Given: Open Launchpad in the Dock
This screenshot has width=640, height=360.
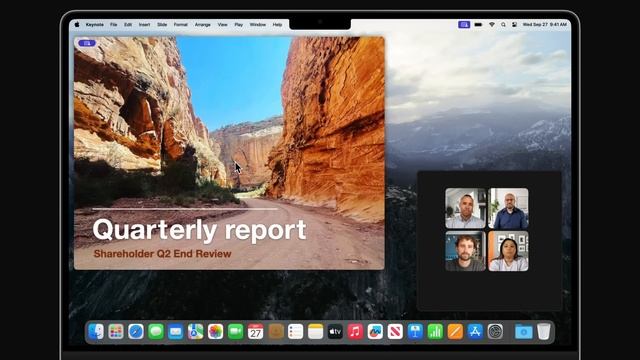Looking at the screenshot, I should click(116, 332).
